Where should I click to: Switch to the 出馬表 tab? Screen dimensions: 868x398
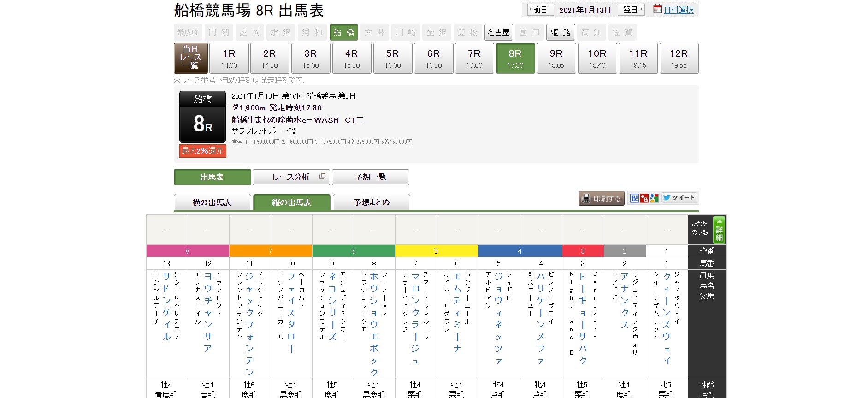(212, 177)
